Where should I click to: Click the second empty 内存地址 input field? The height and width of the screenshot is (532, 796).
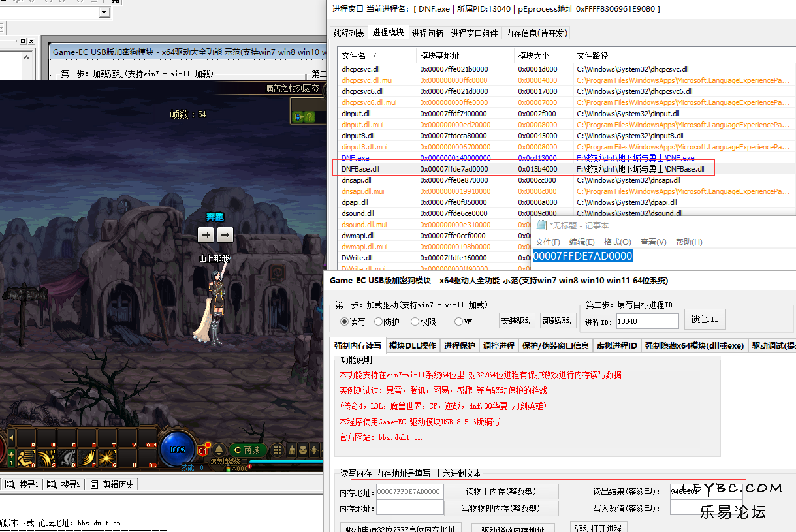pos(409,508)
